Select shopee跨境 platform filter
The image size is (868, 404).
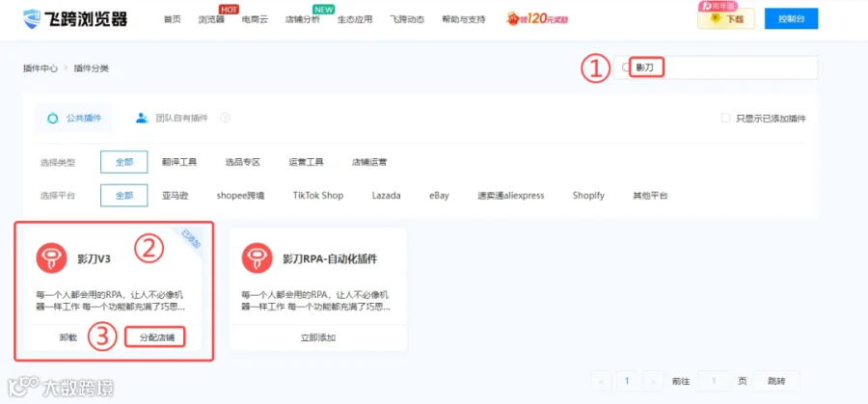coord(240,196)
